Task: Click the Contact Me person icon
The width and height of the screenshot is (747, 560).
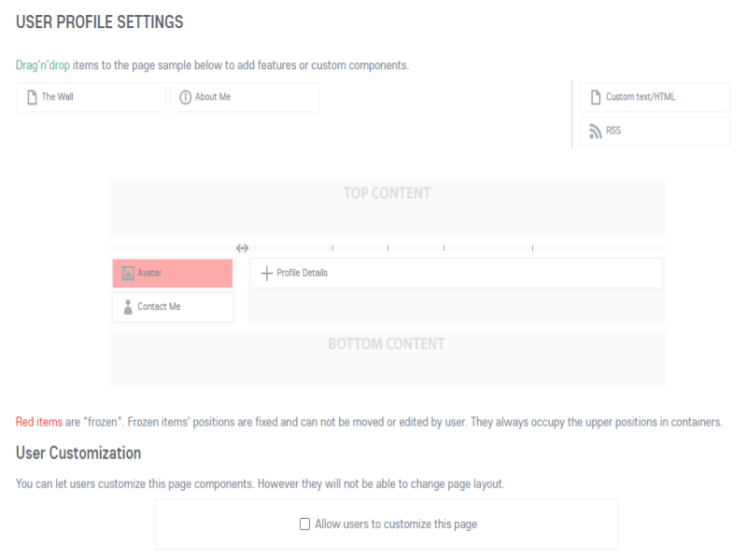Action: 128,307
